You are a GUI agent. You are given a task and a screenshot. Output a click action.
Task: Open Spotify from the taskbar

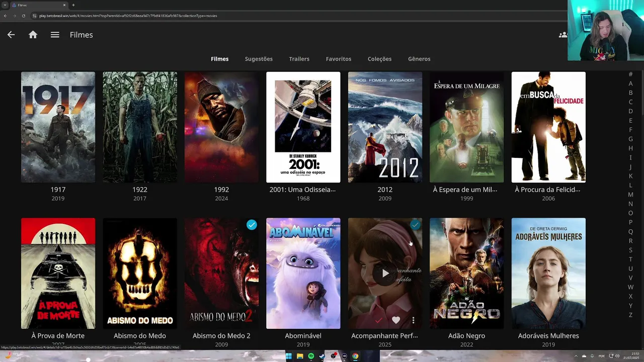[x=311, y=356]
